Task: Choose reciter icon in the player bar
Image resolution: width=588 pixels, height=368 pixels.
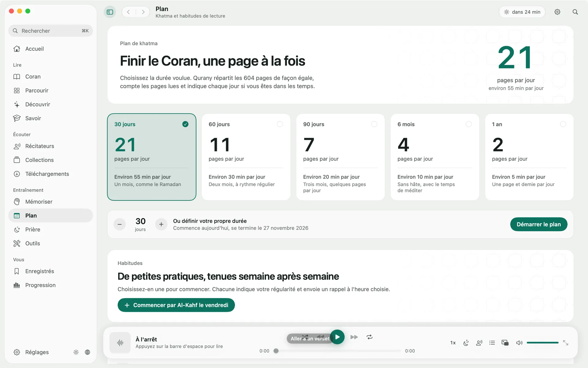Action: click(479, 343)
